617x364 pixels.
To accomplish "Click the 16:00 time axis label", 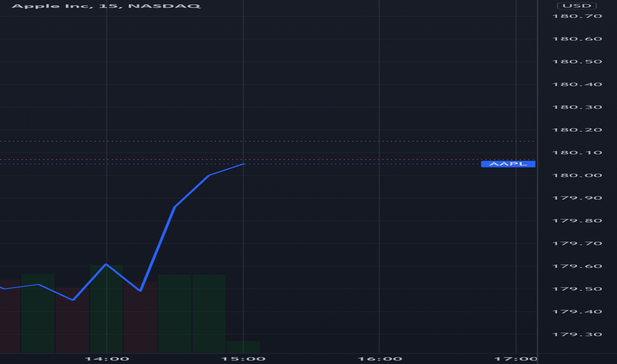I will pyautogui.click(x=380, y=359).
